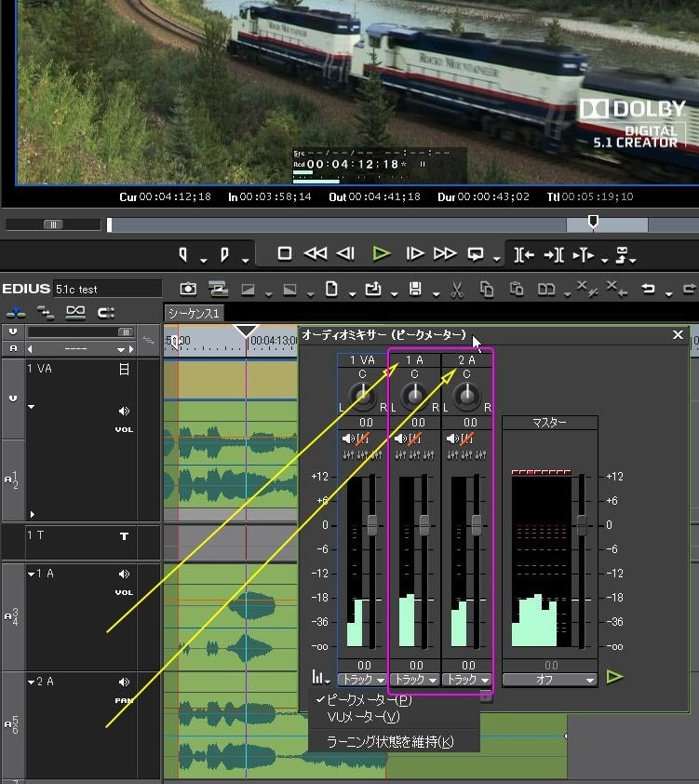Click the copy icon in timeline toolbar
The width and height of the screenshot is (699, 784).
[x=487, y=289]
